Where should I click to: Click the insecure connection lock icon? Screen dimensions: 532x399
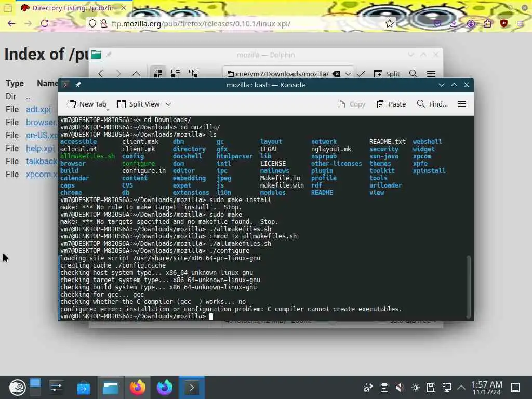(104, 23)
